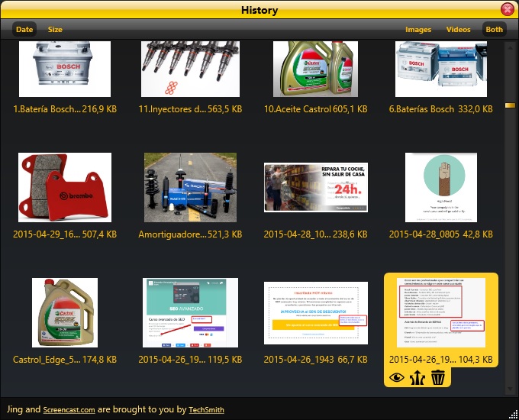Delete selected capture with trash icon
Viewport: 519px width, 420px height.
pyautogui.click(x=437, y=377)
